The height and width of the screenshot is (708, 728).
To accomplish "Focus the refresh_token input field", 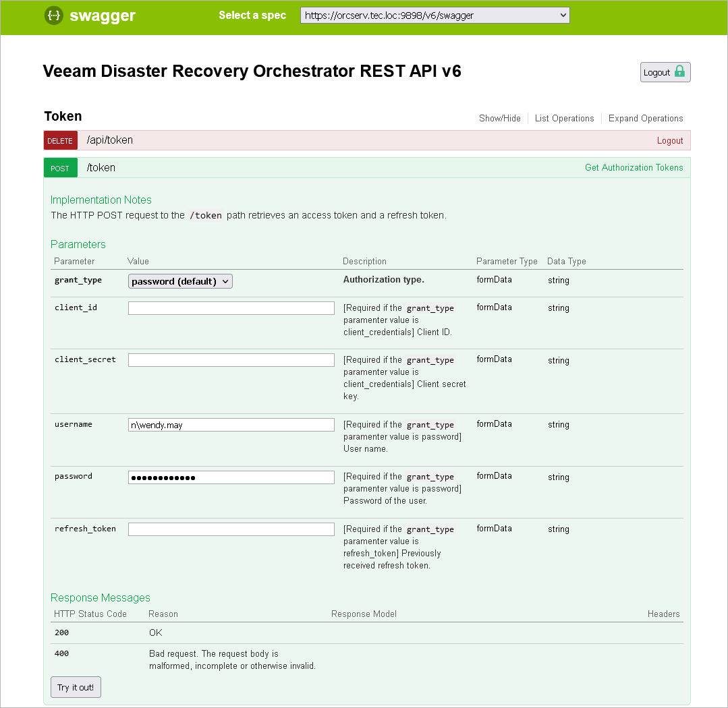I will pyautogui.click(x=231, y=529).
